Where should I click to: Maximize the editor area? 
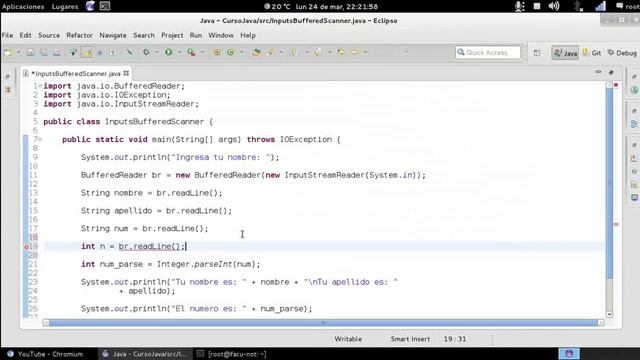[x=611, y=72]
